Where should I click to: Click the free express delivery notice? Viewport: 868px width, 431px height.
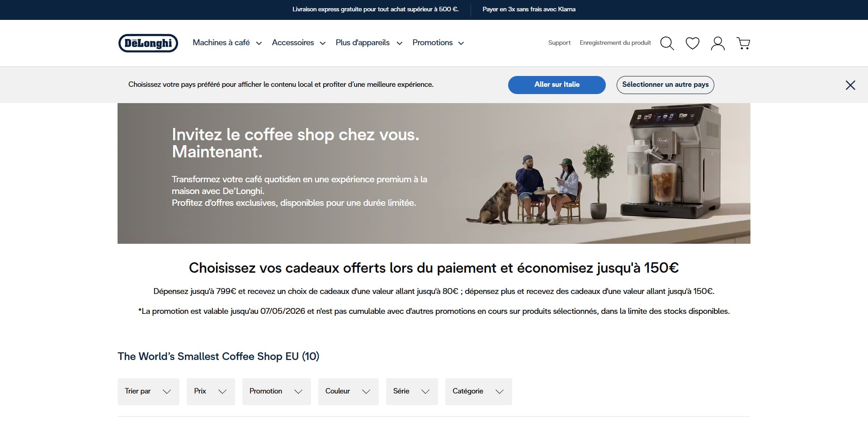coord(375,9)
